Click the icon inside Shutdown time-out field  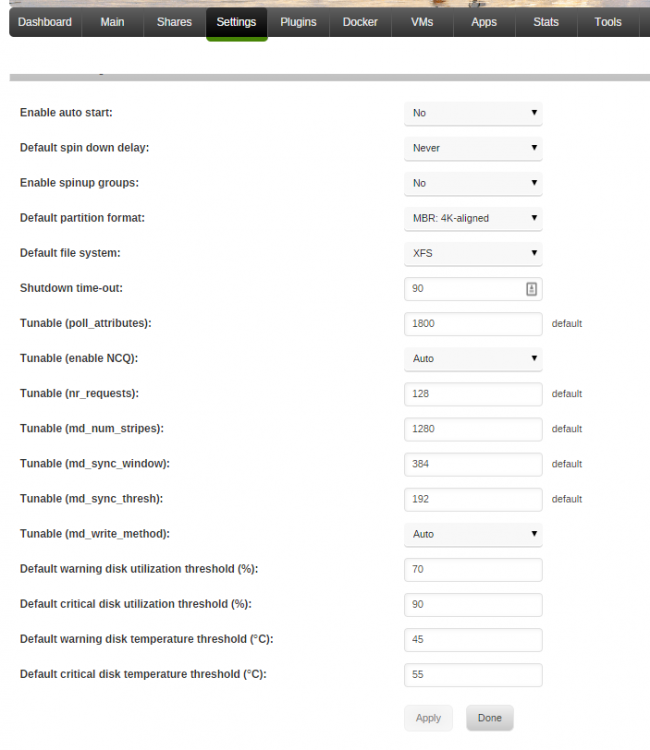click(x=531, y=289)
